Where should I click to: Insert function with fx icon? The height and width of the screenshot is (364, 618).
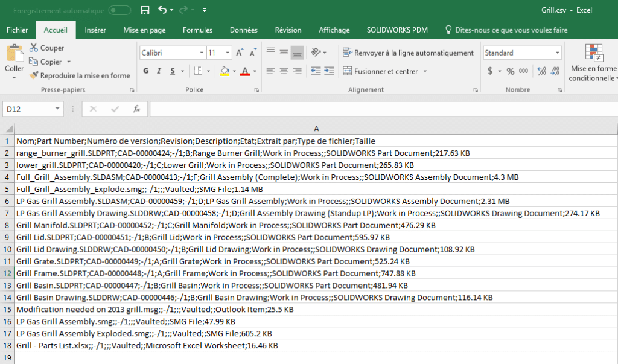(x=136, y=109)
